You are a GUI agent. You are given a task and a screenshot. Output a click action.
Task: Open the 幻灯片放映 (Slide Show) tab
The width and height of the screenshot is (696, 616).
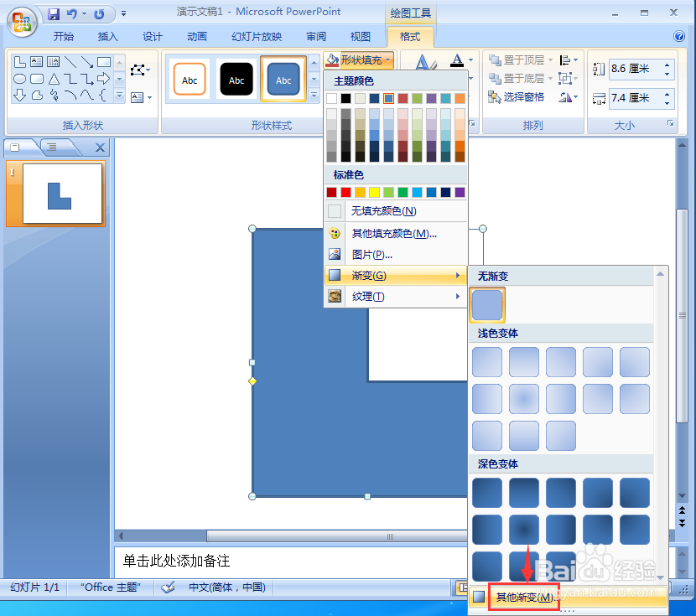(x=257, y=36)
